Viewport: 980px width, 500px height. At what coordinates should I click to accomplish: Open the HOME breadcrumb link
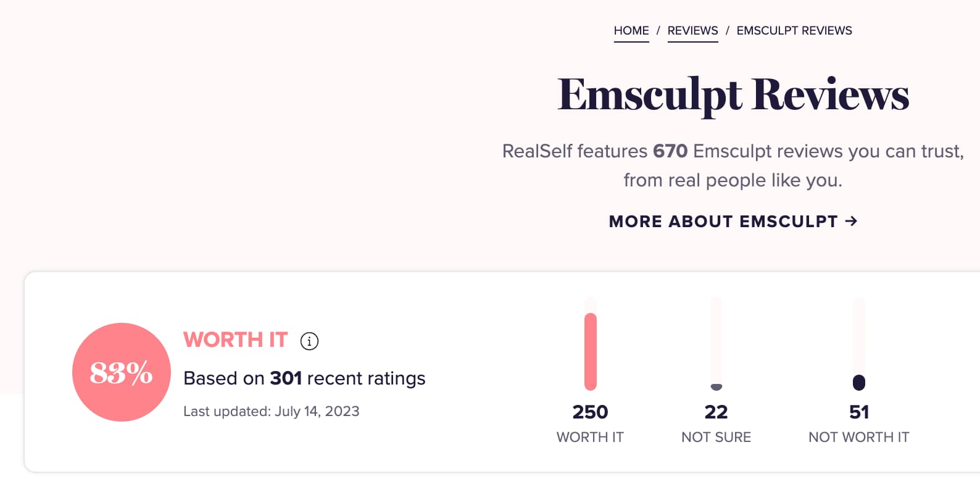point(631,31)
